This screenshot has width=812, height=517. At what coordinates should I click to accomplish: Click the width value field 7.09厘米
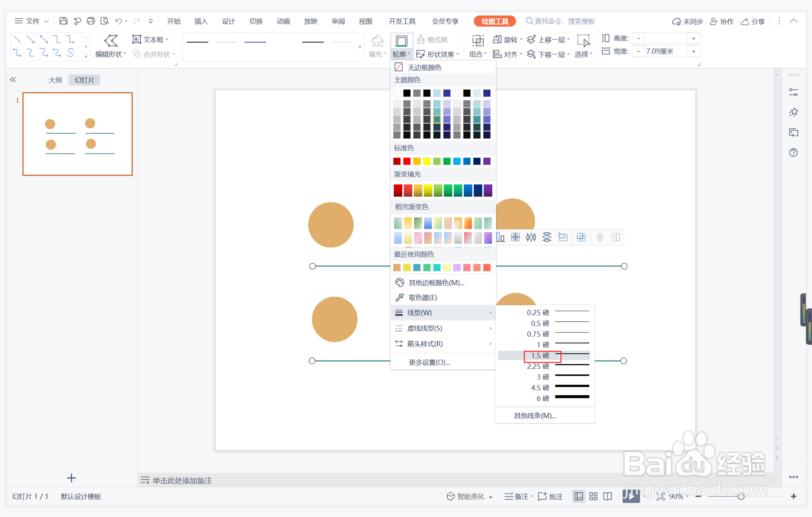pos(665,51)
